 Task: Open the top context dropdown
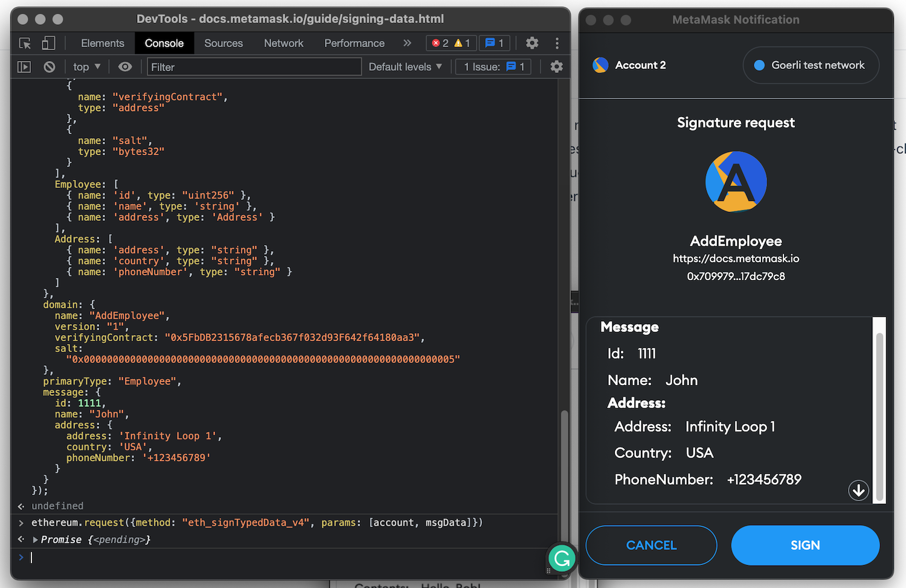(x=87, y=67)
